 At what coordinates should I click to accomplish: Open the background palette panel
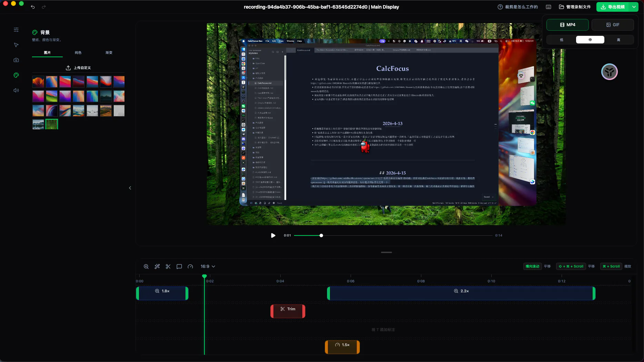16,75
